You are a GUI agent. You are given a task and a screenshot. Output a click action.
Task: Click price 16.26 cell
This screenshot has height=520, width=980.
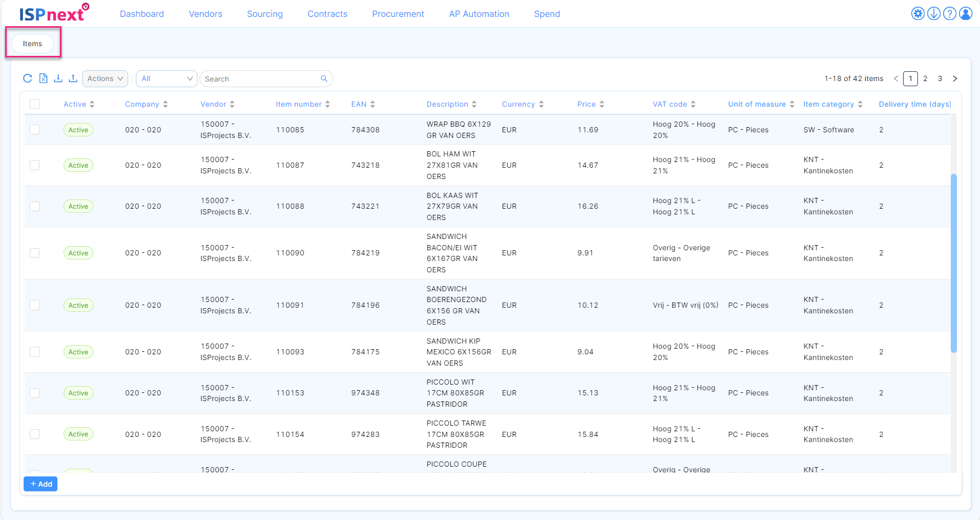[x=588, y=206]
